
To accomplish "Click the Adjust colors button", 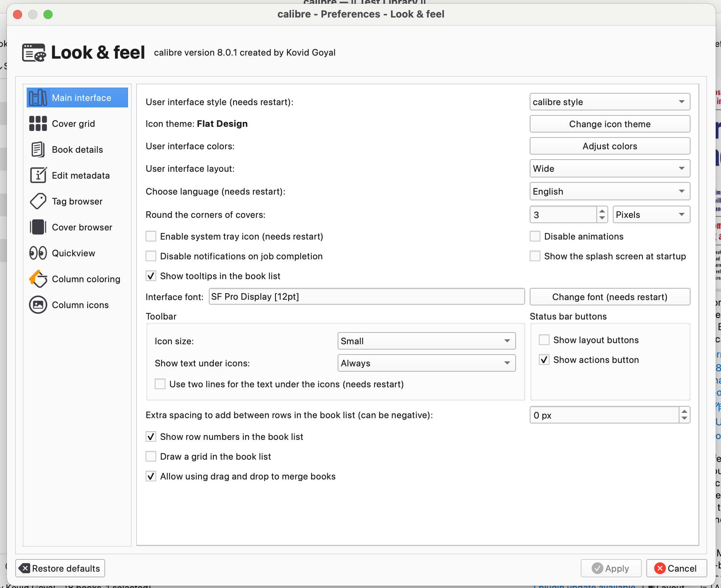I will pyautogui.click(x=610, y=146).
